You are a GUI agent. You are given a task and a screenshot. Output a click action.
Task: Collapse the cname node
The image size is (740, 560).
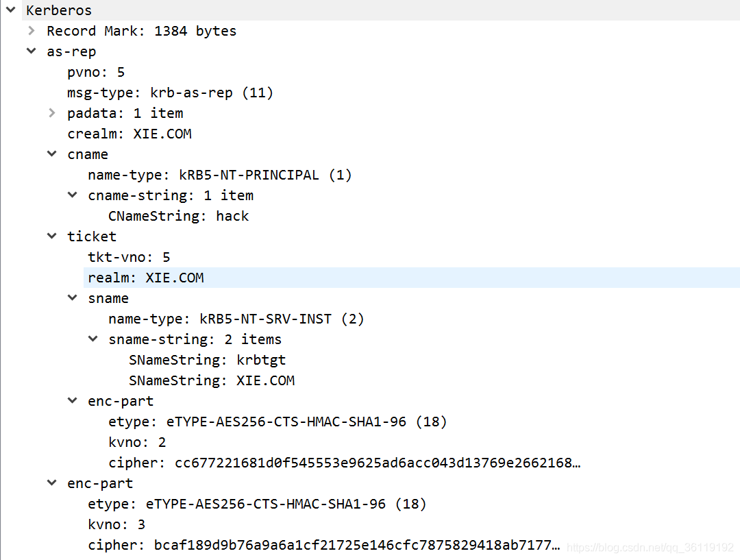[x=52, y=154]
